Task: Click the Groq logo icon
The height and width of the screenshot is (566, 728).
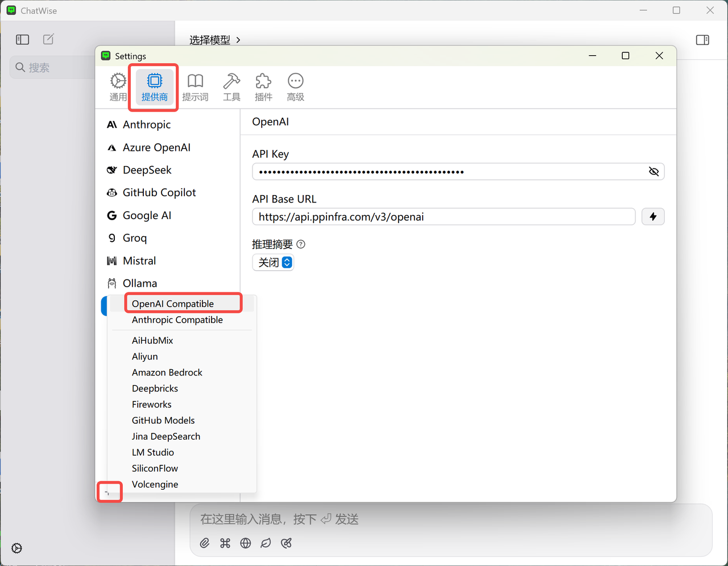Action: coord(112,238)
